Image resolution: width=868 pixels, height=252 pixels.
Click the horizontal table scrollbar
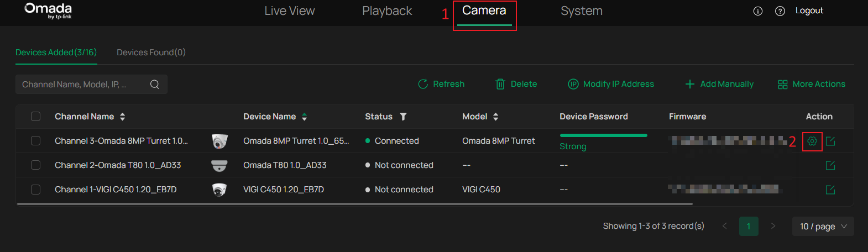(x=355, y=204)
